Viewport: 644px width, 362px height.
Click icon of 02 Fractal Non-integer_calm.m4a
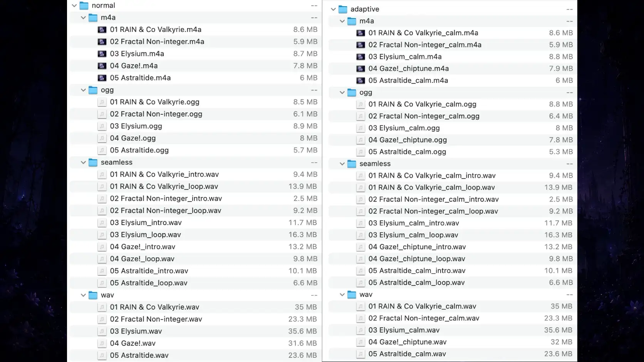(361, 45)
